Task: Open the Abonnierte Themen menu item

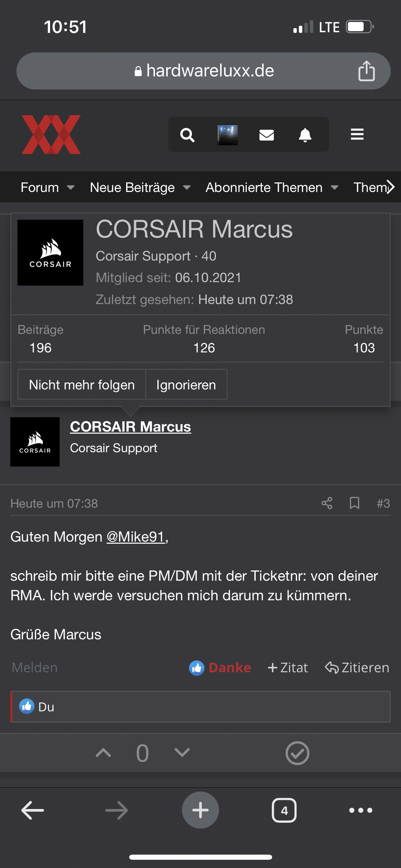Action: (x=264, y=188)
